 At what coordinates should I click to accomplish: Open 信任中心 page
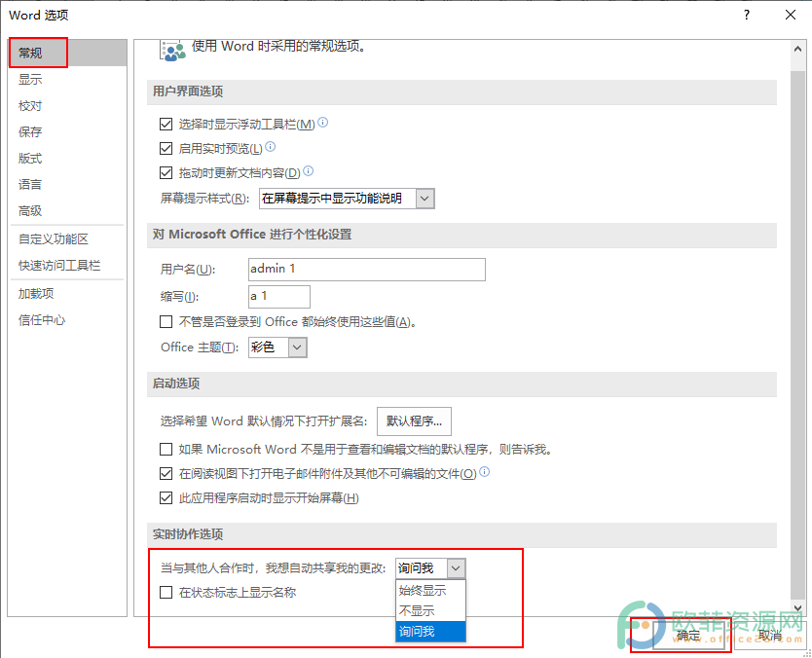(x=67, y=320)
